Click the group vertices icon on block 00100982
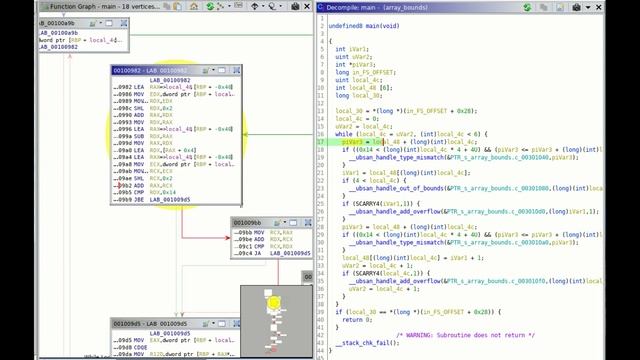The width and height of the screenshot is (640, 360). pos(222,71)
